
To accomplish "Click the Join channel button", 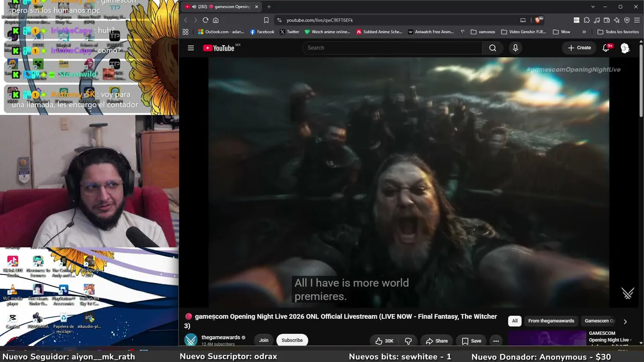I will (264, 340).
